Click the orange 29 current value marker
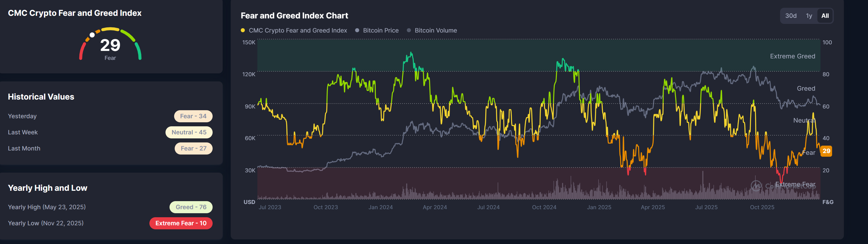Viewport: 868px width, 244px height. point(826,151)
